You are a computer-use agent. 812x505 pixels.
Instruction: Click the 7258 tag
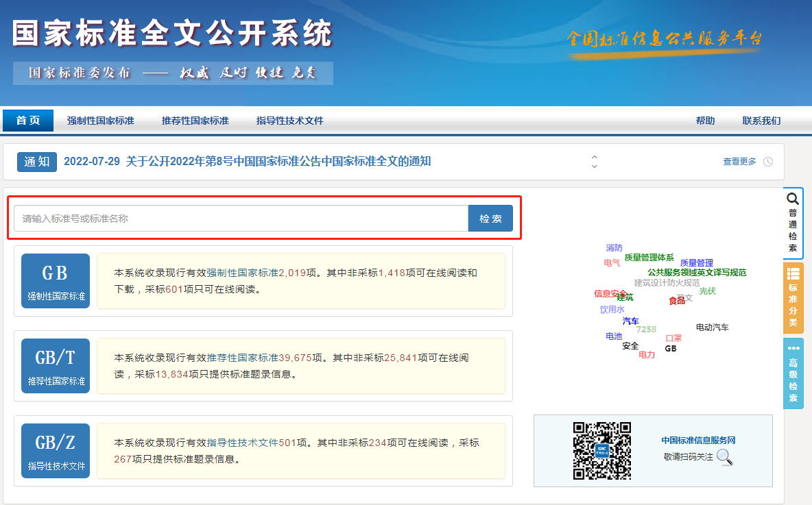[x=646, y=329]
